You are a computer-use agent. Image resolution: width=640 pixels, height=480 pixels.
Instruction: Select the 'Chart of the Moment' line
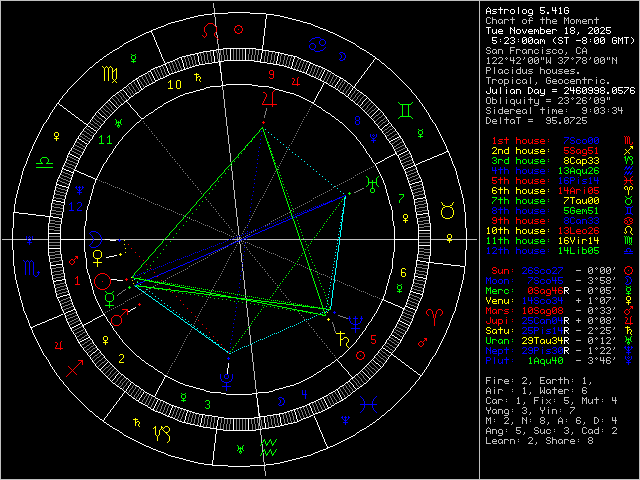tap(542, 21)
